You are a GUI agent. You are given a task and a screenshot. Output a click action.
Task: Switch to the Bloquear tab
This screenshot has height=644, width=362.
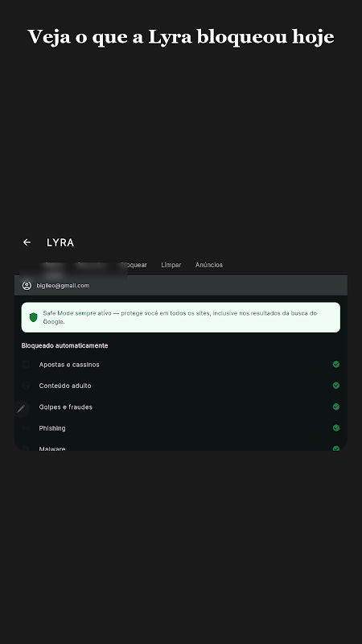(134, 265)
